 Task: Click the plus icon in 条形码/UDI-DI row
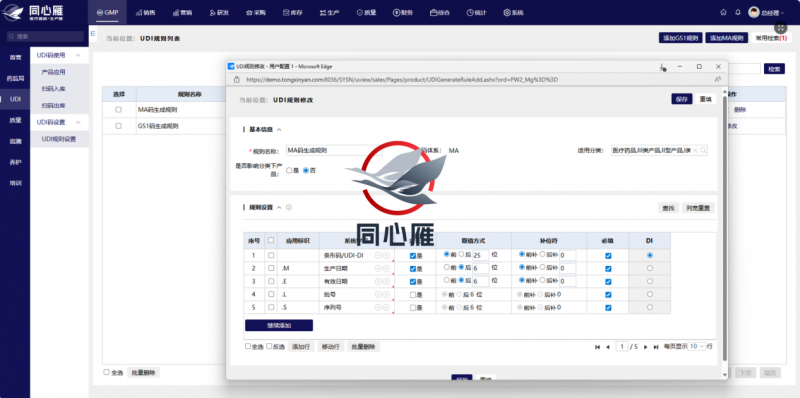(x=378, y=255)
